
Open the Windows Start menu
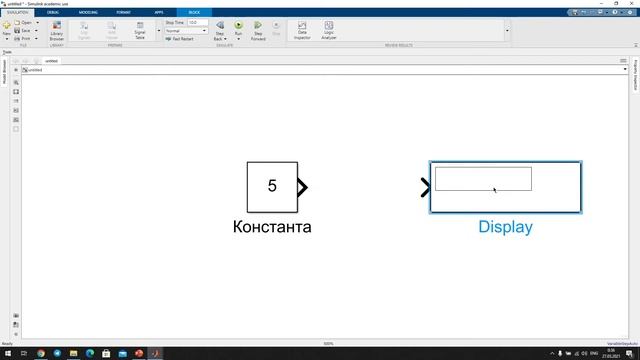coord(7,353)
